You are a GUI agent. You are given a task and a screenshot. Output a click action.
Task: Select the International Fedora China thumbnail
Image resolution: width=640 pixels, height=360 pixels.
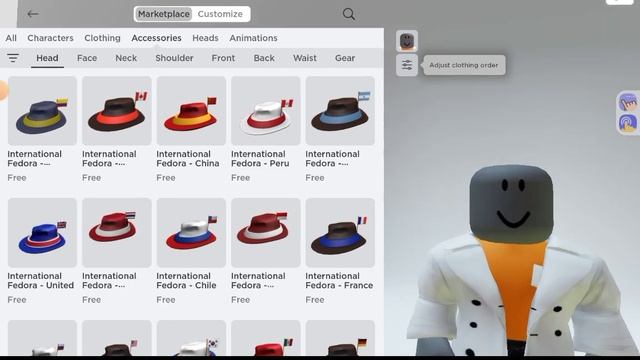click(x=191, y=111)
